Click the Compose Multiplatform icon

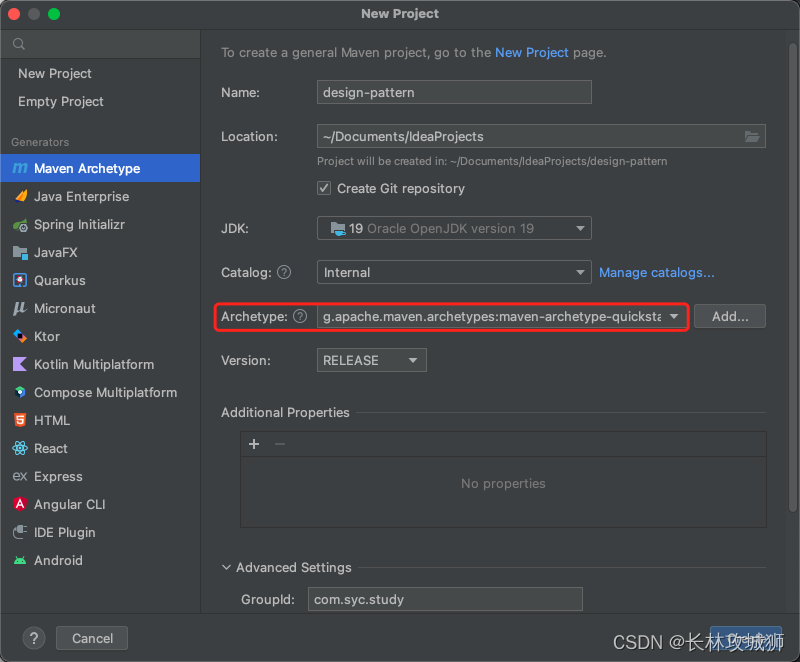coord(20,392)
